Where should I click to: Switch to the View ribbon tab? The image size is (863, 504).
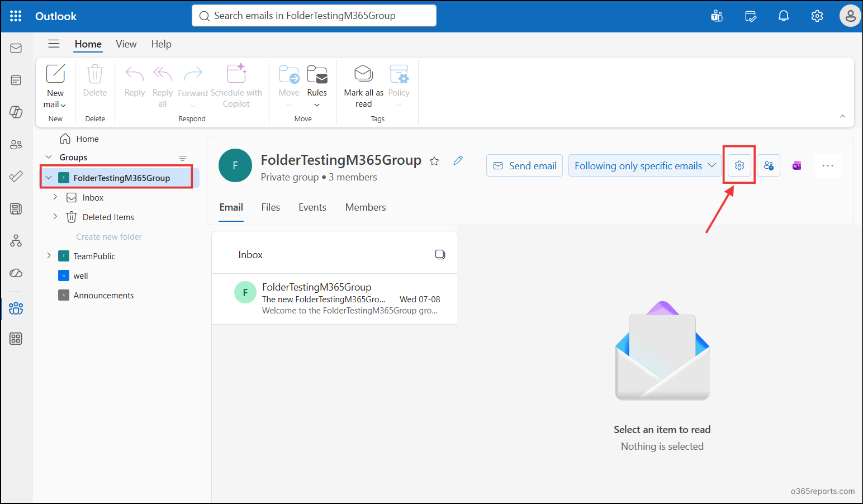point(126,44)
